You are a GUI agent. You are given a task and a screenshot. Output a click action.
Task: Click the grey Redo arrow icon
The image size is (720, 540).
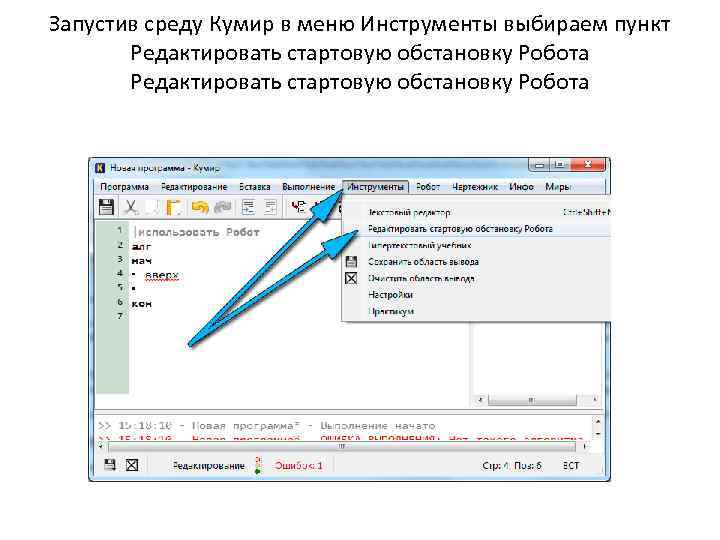tap(223, 208)
